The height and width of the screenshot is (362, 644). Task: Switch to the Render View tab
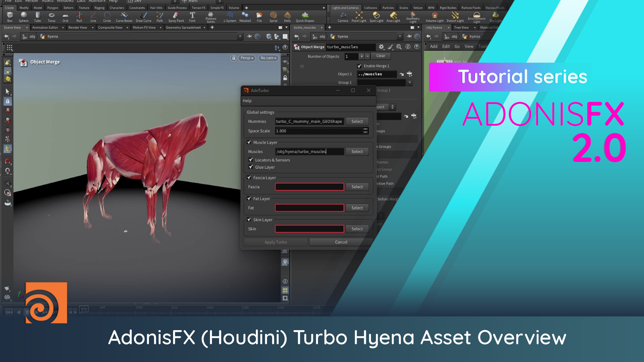pyautogui.click(x=77, y=27)
